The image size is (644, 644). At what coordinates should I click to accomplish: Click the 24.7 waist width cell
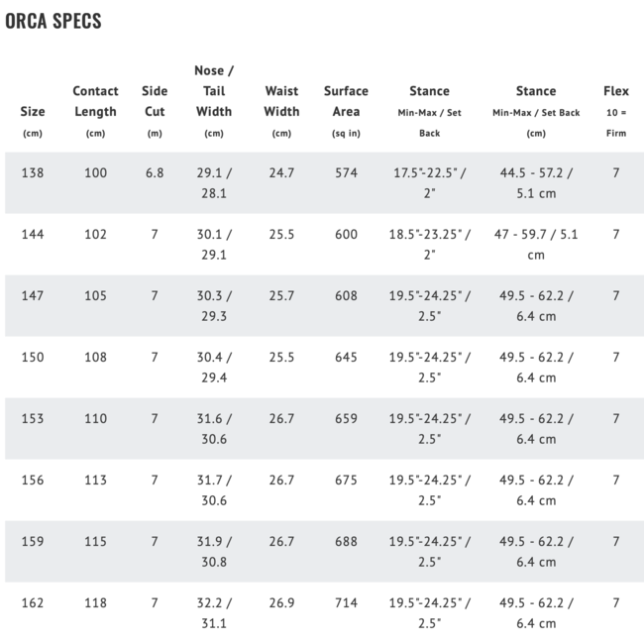[281, 172]
